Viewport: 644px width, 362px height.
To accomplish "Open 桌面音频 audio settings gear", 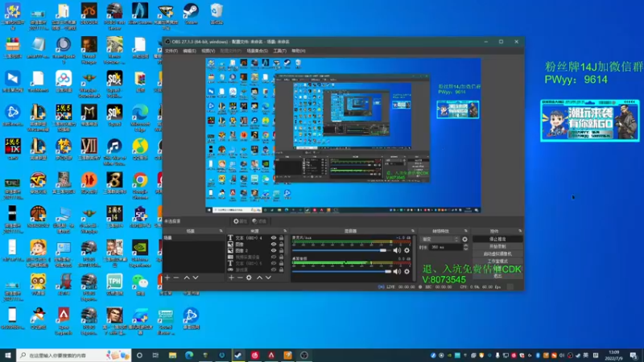I will (x=407, y=271).
